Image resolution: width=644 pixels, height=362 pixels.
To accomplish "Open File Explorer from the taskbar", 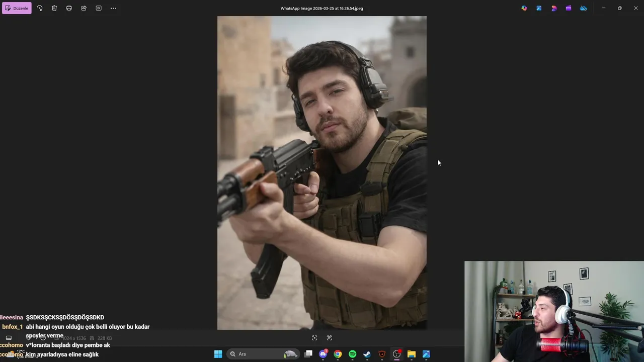I will coord(412,354).
